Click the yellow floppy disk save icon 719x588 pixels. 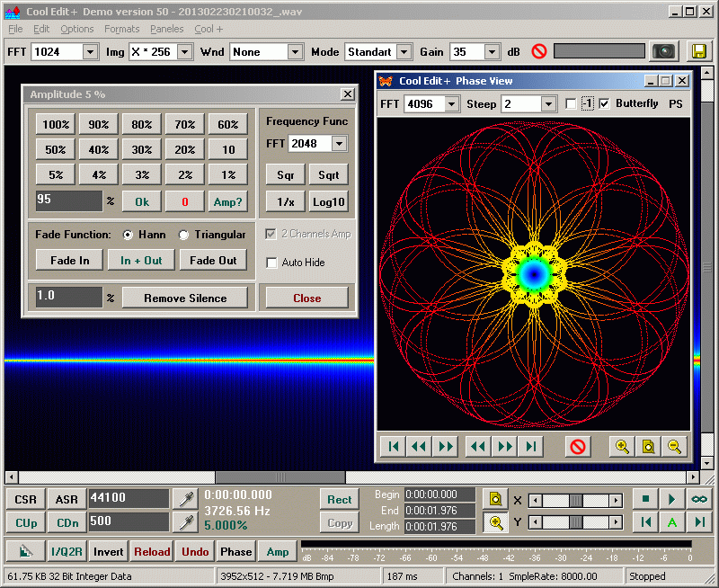click(x=699, y=51)
